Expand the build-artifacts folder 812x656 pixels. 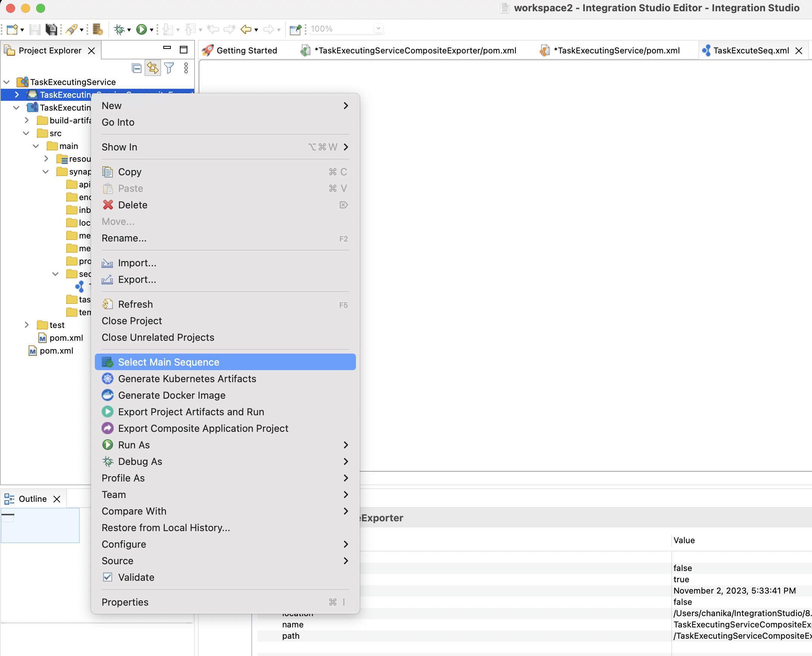26,120
